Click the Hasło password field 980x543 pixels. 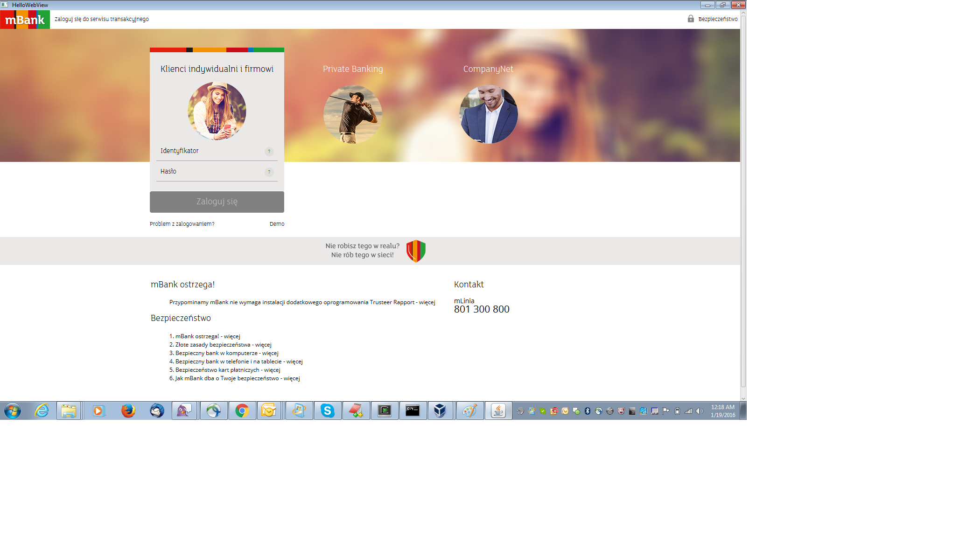(x=210, y=172)
